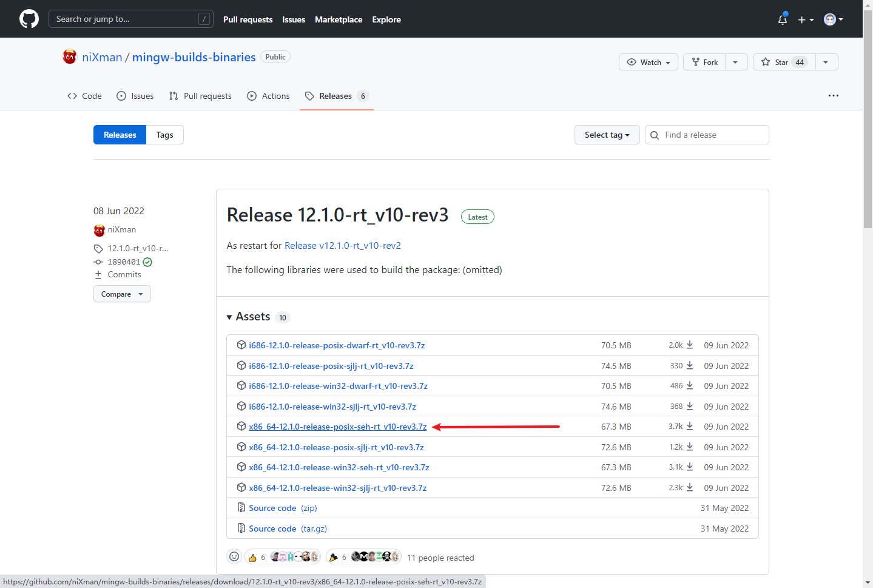The width and height of the screenshot is (873, 588).
Task: Open the GitHub home logo
Action: tap(29, 19)
